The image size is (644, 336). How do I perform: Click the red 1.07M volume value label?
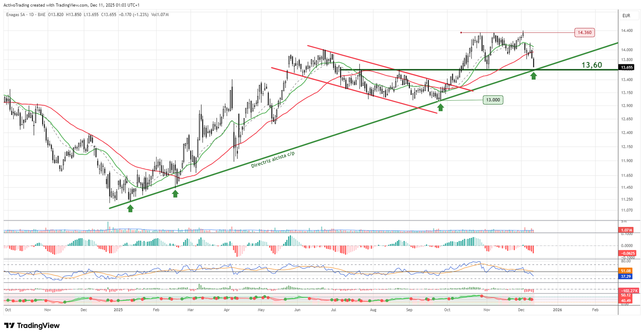point(626,230)
